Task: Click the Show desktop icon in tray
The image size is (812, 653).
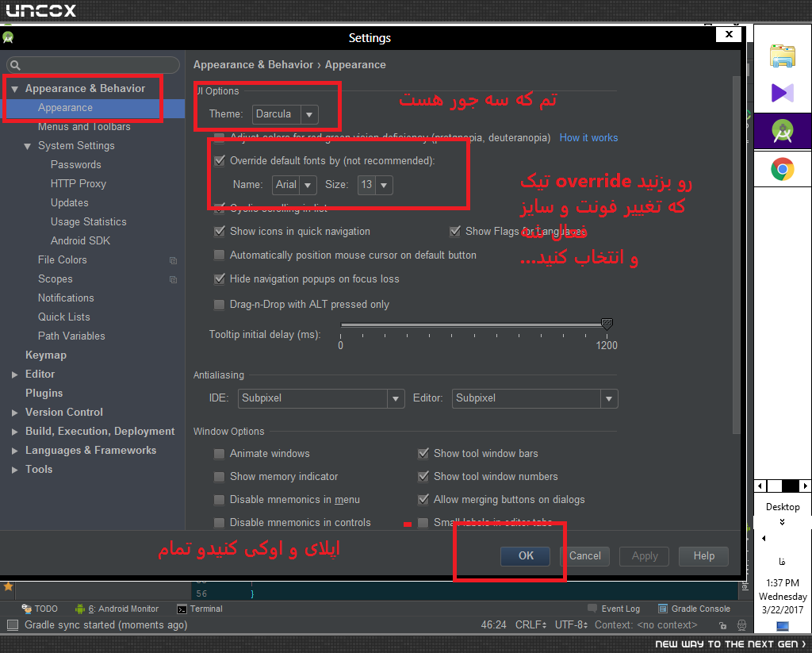Action: [x=783, y=626]
